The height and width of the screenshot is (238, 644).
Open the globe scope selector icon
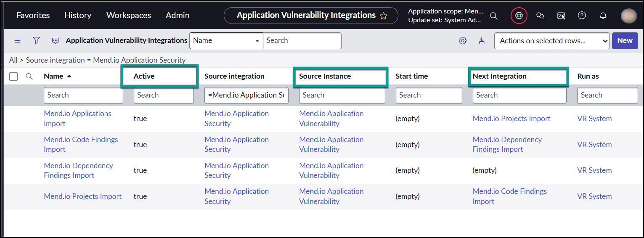[x=519, y=16]
